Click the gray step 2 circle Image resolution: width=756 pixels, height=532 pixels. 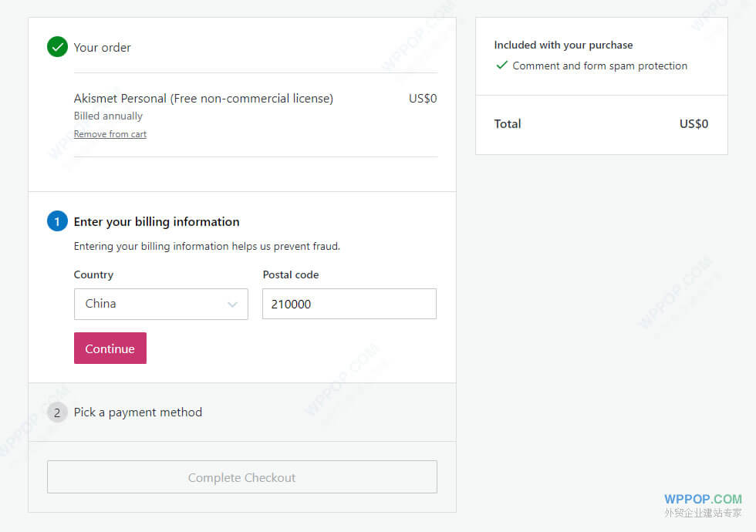(57, 412)
